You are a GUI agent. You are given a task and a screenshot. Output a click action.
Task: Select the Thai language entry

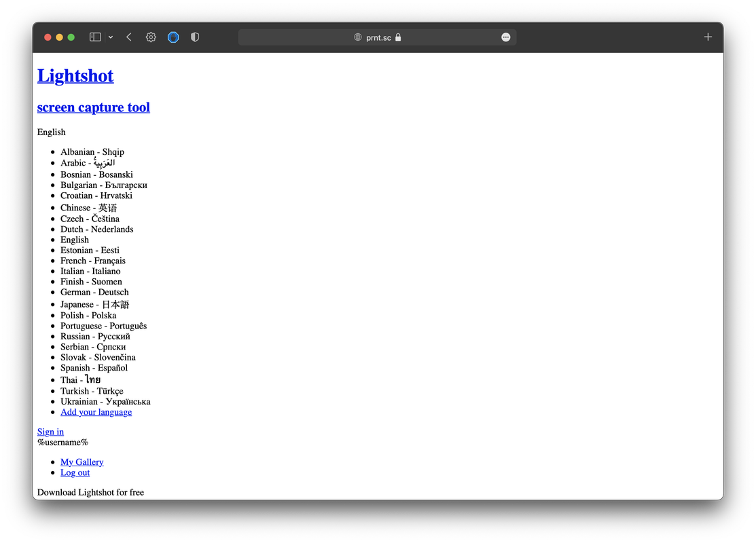point(81,379)
